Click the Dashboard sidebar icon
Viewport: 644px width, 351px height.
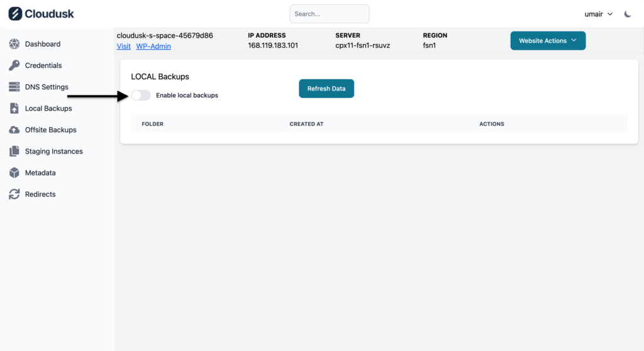click(14, 44)
